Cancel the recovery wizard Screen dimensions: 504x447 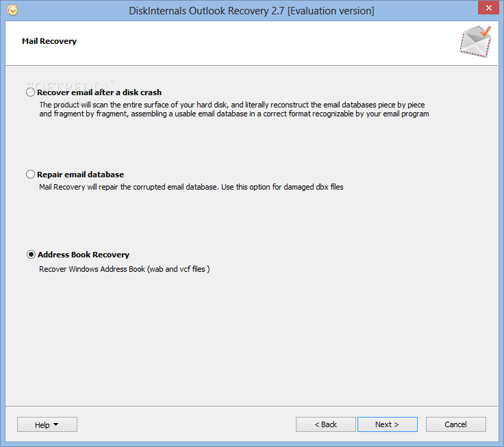point(456,424)
